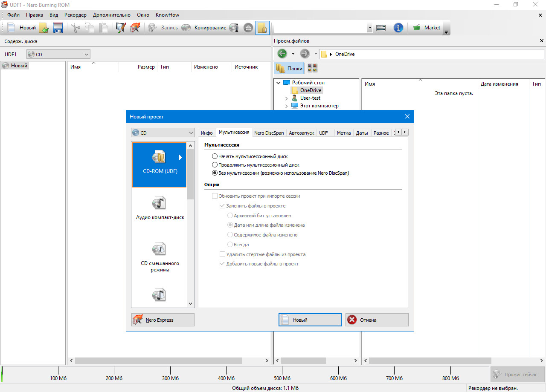Collapse the Рабочий стол tree node
Viewport: 546px width, 392px height.
(279, 83)
